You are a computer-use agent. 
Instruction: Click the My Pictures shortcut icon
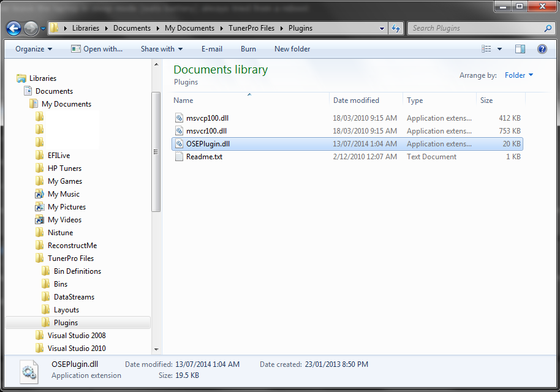pos(40,206)
